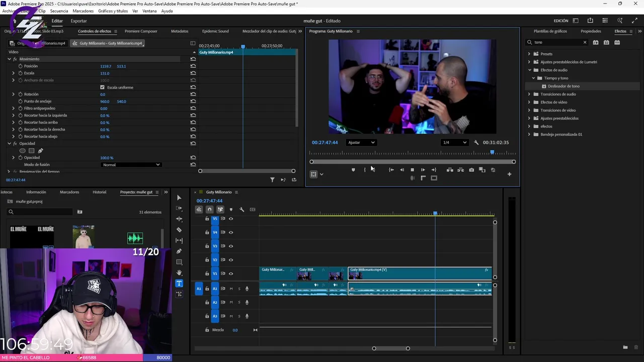Viewport: 644px width, 362px height.
Task: Expand Presets folder in Effects panel
Action: 529,54
